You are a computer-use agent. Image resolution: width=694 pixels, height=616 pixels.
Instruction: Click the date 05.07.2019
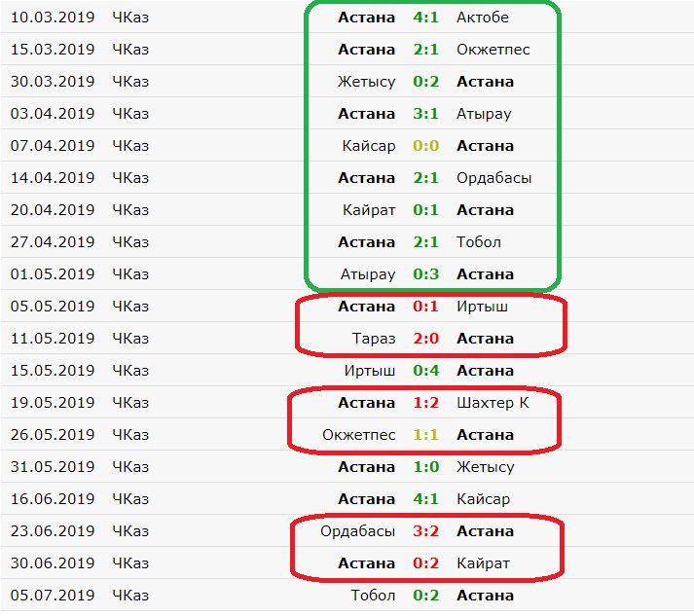pyautogui.click(x=53, y=596)
